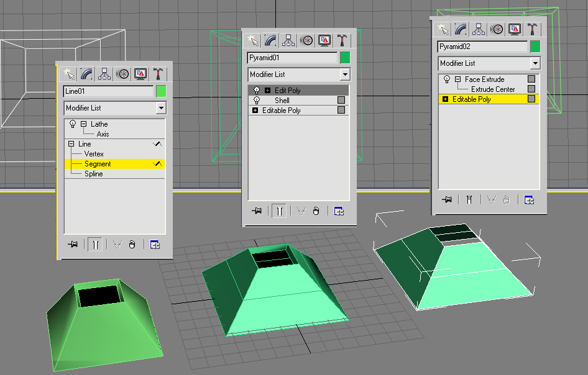588x375 pixels.
Task: Click square box on Pyramid01 Editable Poly row
Action: click(341, 110)
